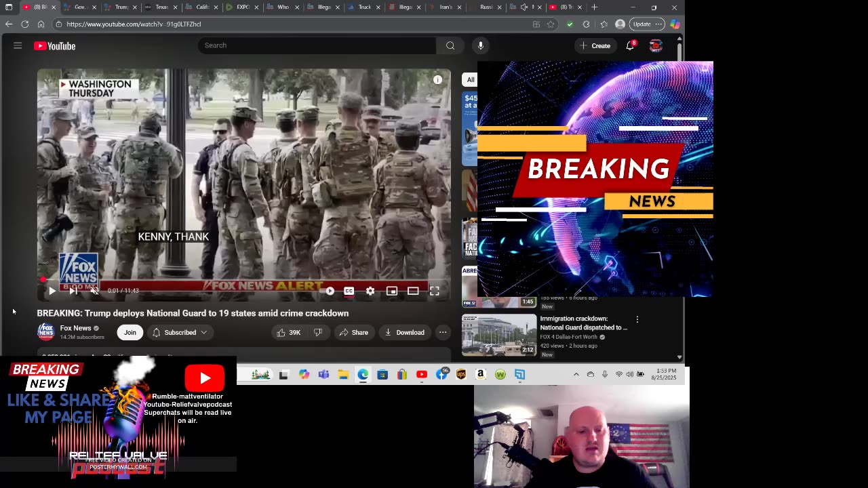The height and width of the screenshot is (488, 868).
Task: Open the Fox News channel name link
Action: point(75,328)
